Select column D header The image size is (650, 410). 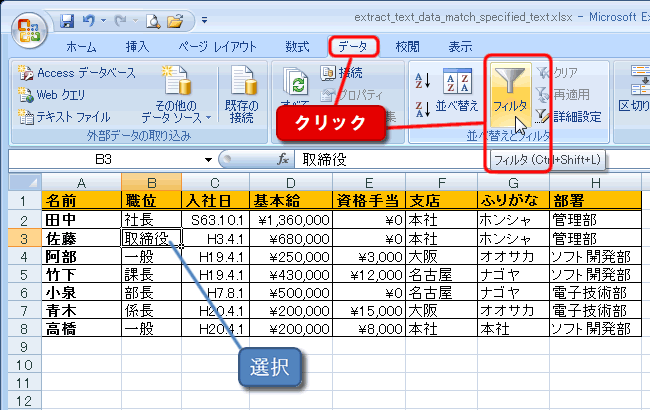click(291, 182)
